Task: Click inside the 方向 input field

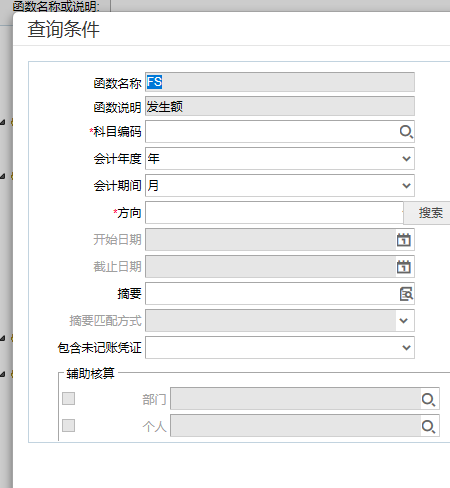Action: coord(274,213)
